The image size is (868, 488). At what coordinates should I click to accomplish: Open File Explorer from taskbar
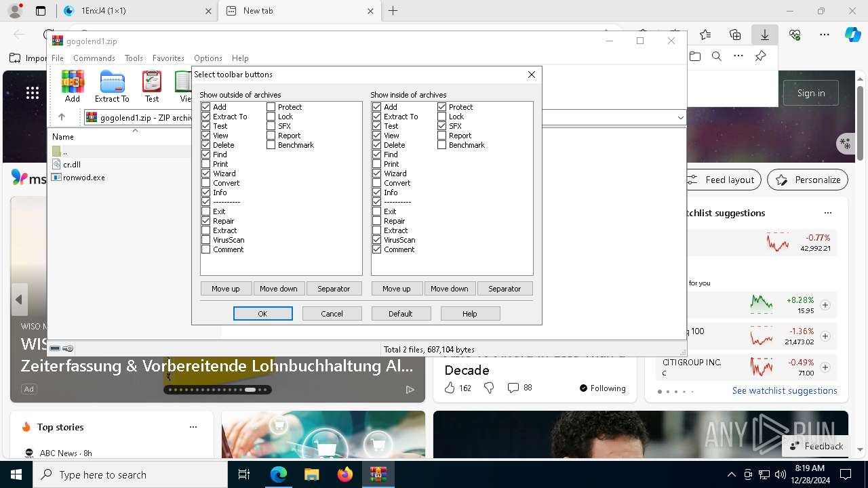[311, 474]
